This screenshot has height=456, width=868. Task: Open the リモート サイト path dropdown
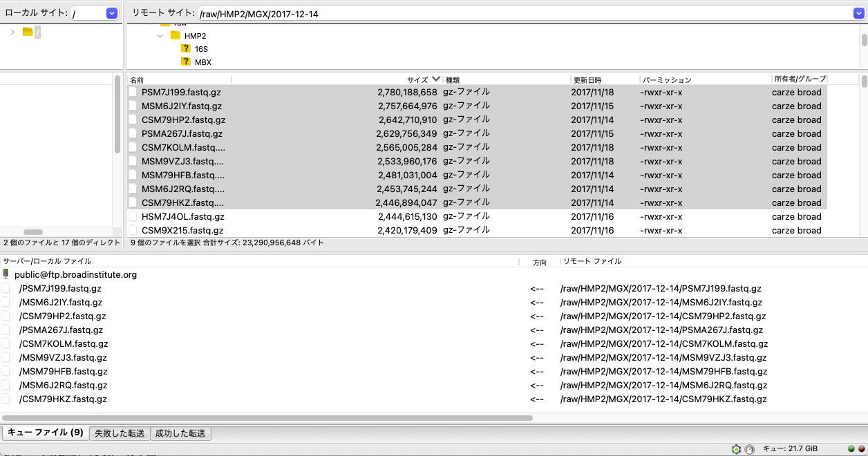coord(859,12)
